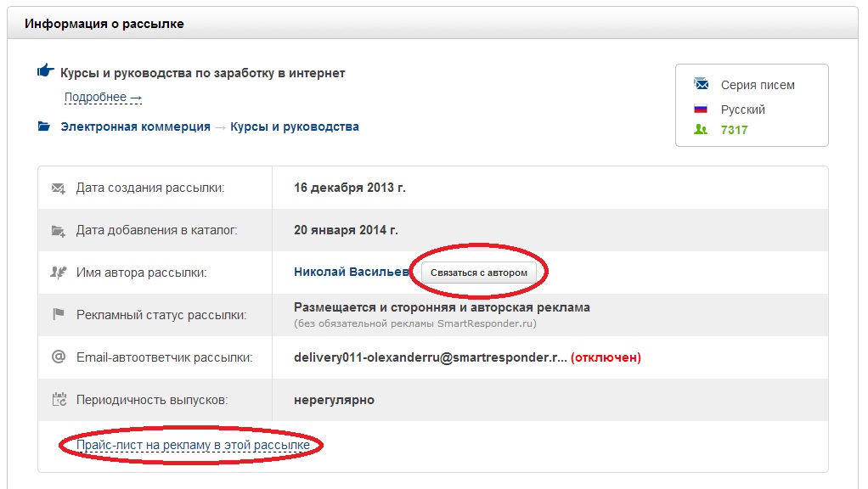The image size is (868, 489).
Task: Open author profile Николай Васильев
Action: click(351, 272)
